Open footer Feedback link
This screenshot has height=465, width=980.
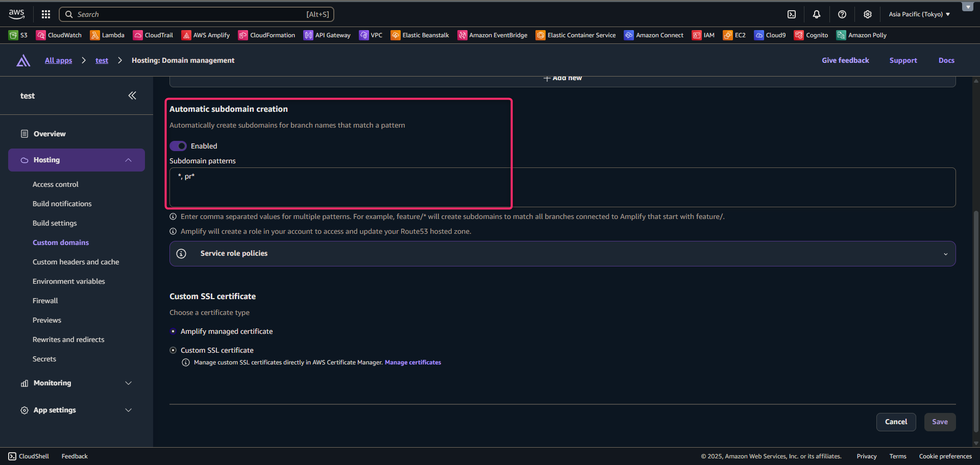click(x=75, y=456)
